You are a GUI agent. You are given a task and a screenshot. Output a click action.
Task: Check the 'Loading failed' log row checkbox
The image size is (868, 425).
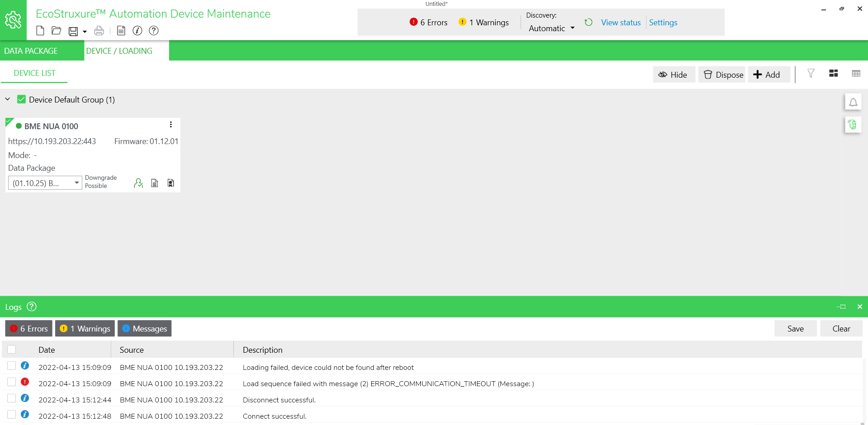coord(12,365)
